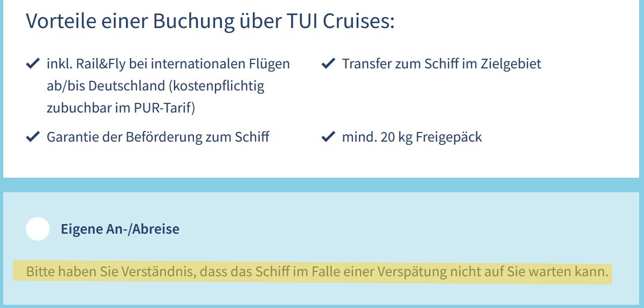Viewport: 644px width, 308px height.
Task: Click the checkmark beside Transfer zum Schiff
Action: pos(327,64)
